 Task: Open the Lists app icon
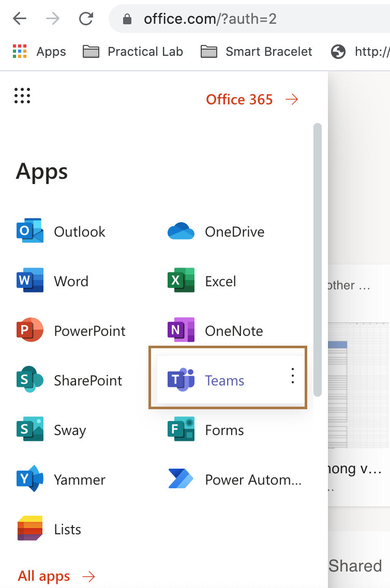(30, 529)
